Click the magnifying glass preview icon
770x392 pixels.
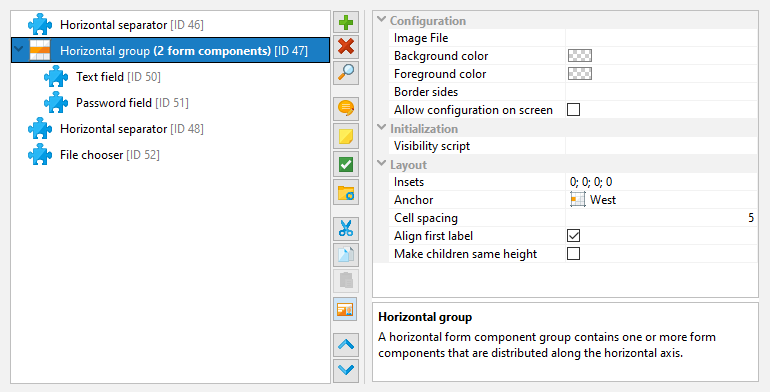(346, 73)
